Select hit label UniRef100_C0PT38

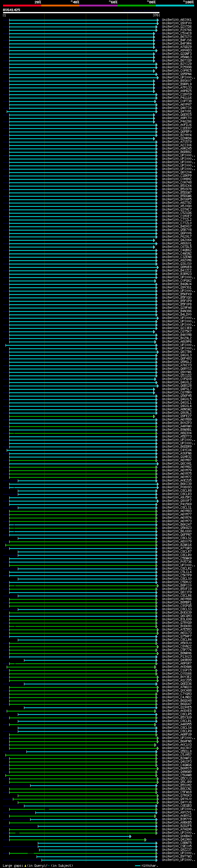[177, 101]
